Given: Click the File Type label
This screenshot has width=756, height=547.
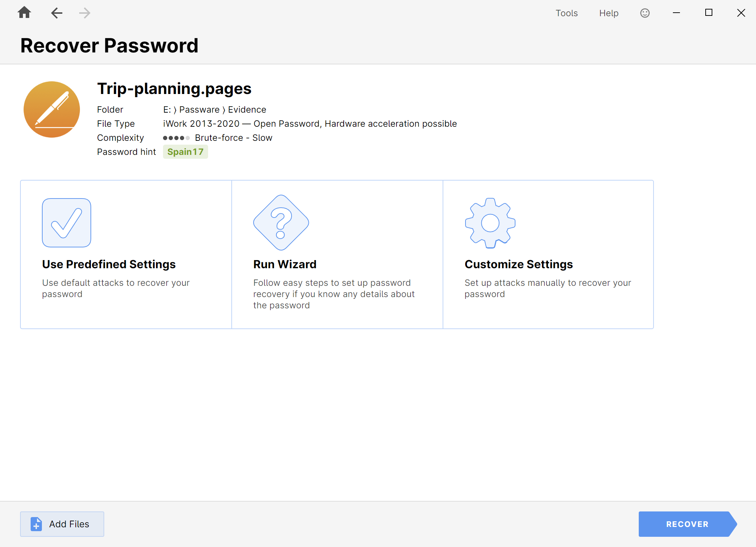Looking at the screenshot, I should click(116, 124).
